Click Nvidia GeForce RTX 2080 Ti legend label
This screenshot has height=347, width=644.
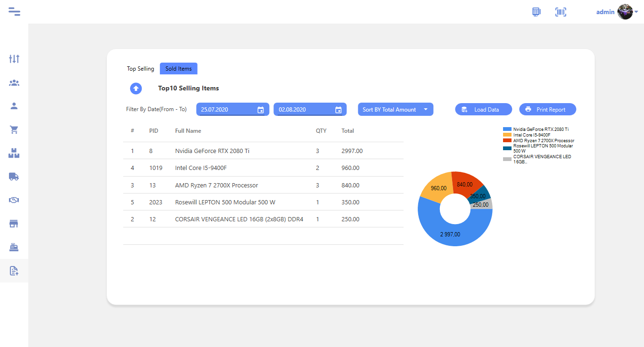pos(541,129)
